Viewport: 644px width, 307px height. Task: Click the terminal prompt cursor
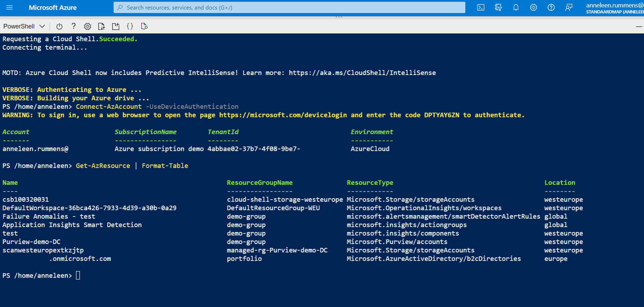click(78, 275)
